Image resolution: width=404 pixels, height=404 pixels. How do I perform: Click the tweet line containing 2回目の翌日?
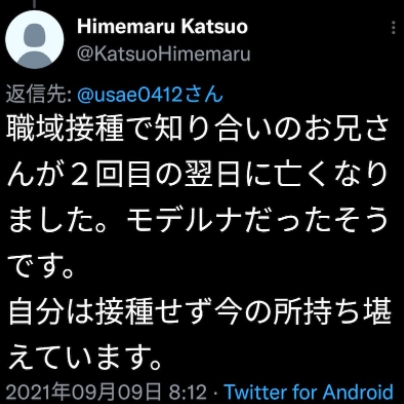point(198,174)
